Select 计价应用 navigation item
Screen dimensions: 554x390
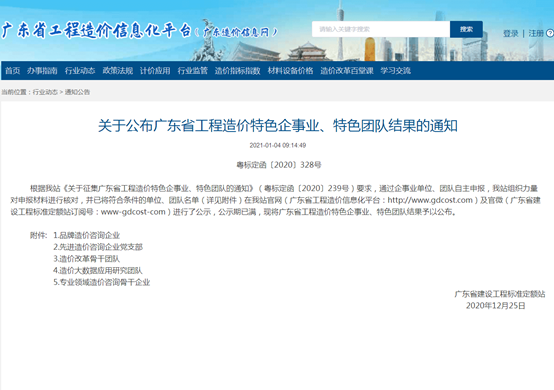(x=155, y=71)
